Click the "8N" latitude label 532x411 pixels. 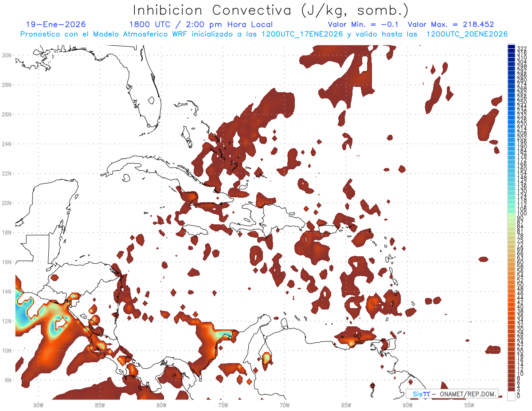pos(9,380)
